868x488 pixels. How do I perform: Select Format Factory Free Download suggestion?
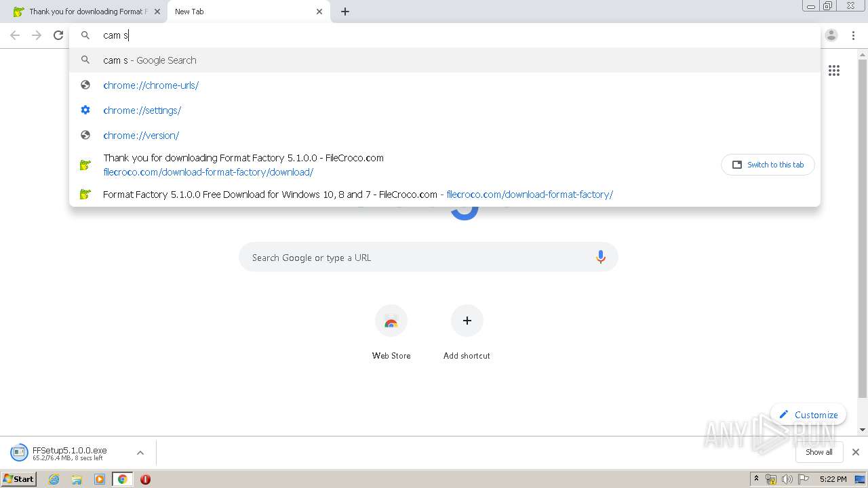click(445, 194)
